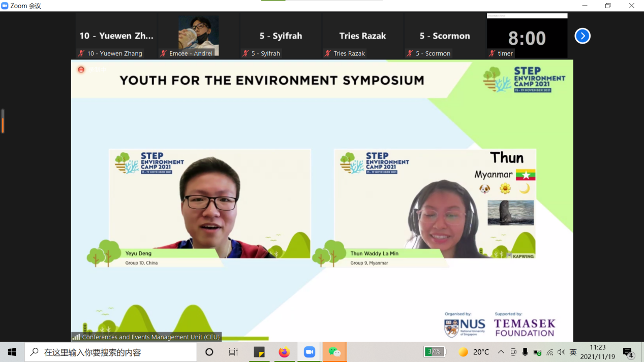
Task: Open Task View on the taskbar
Action: [233, 352]
